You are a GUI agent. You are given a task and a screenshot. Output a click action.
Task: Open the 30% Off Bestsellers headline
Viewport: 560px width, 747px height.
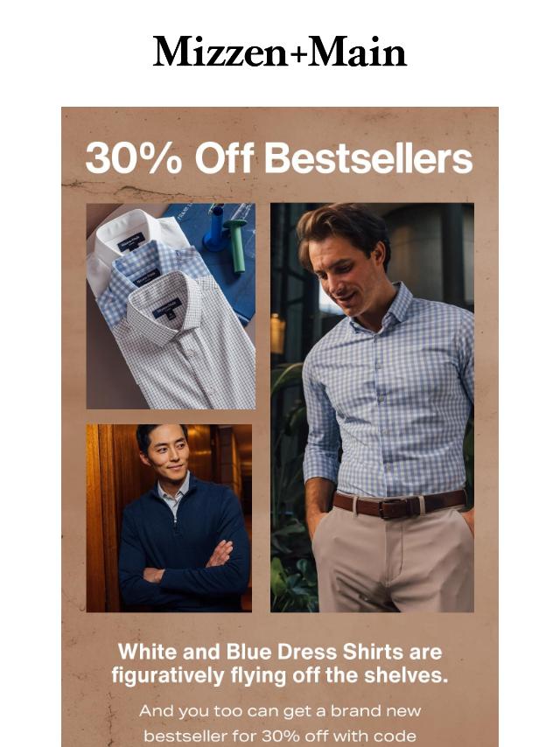[x=279, y=157]
